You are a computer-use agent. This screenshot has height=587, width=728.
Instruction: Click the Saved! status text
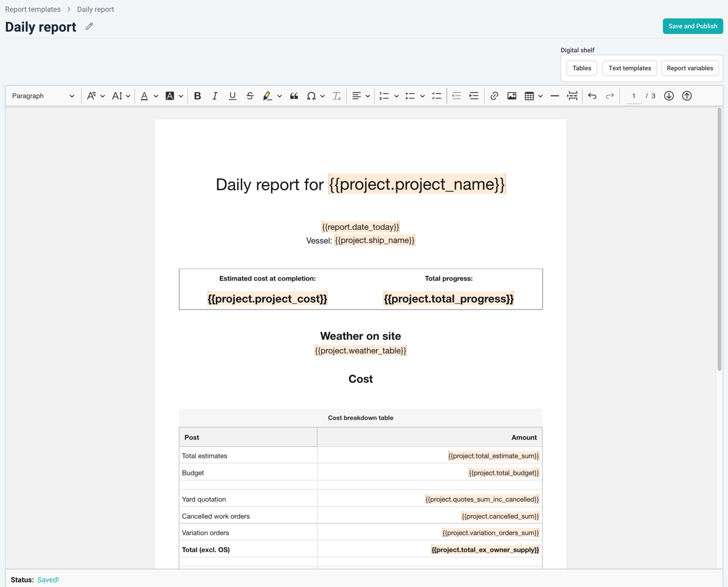[48, 580]
